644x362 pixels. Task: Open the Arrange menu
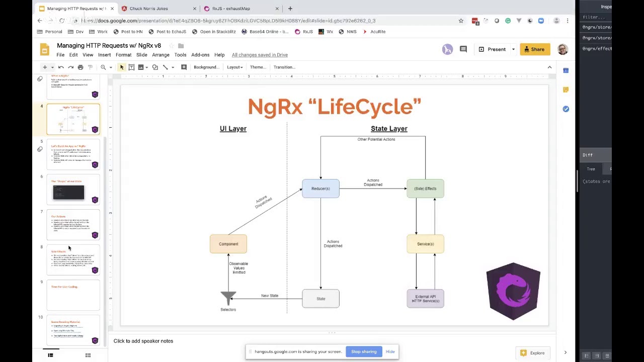tap(160, 55)
